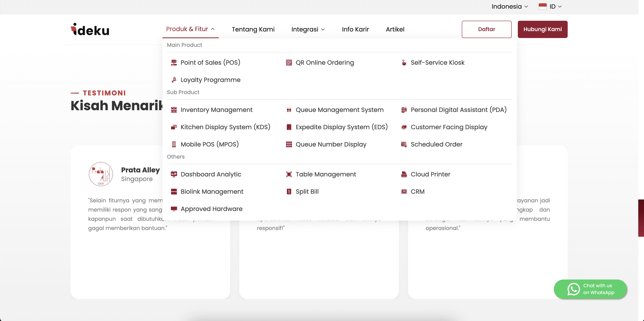Click the Queue Management System icon
Viewport: 644px width, 321px height.
289,110
